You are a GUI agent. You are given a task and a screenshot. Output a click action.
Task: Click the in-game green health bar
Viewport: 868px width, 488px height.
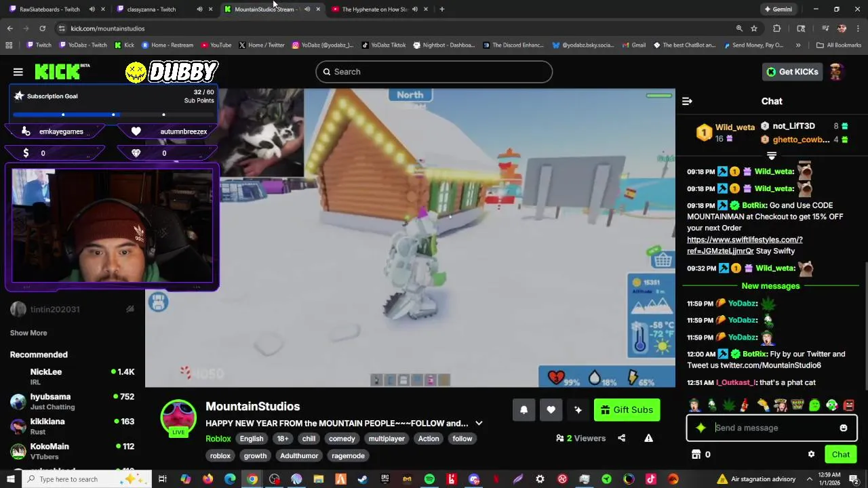pyautogui.click(x=658, y=96)
